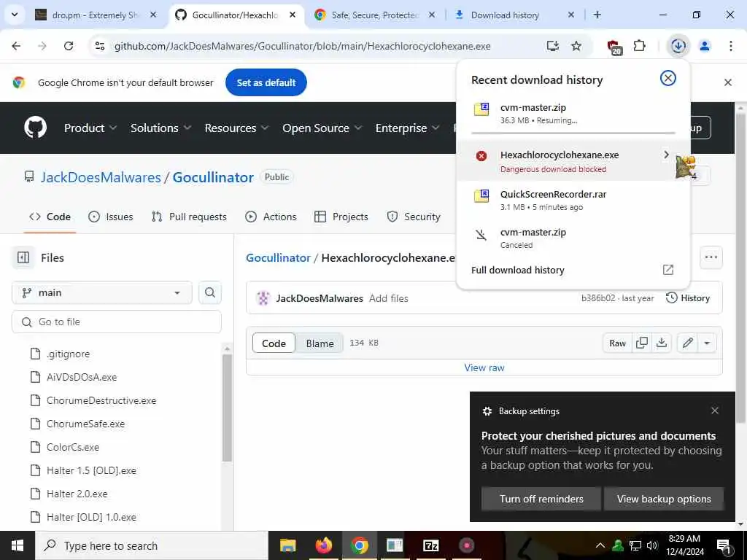Expand Hexachlorocyclohexane.exe blocked download details

[666, 155]
